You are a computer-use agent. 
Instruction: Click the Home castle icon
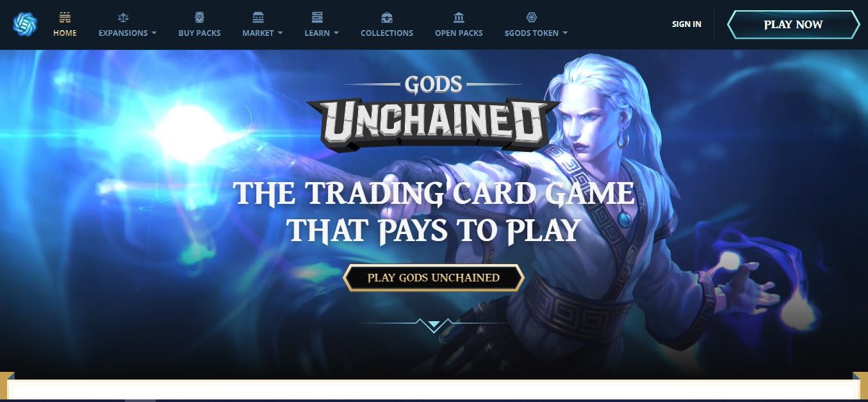[65, 17]
